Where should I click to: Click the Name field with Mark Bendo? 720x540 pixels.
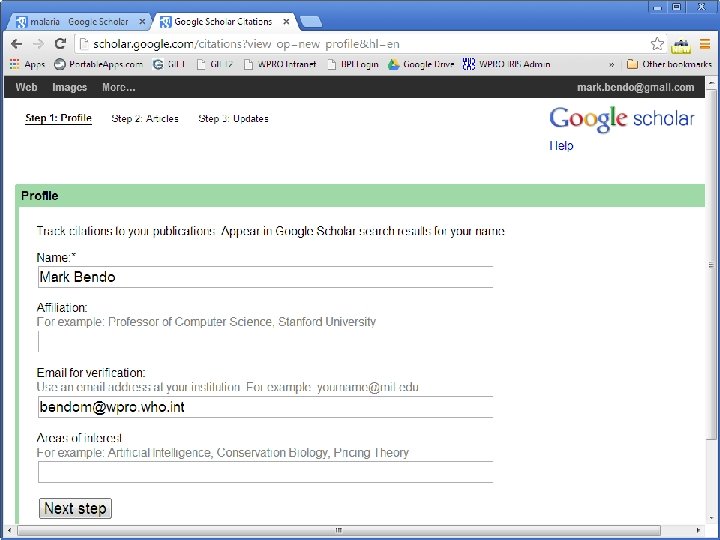265,277
